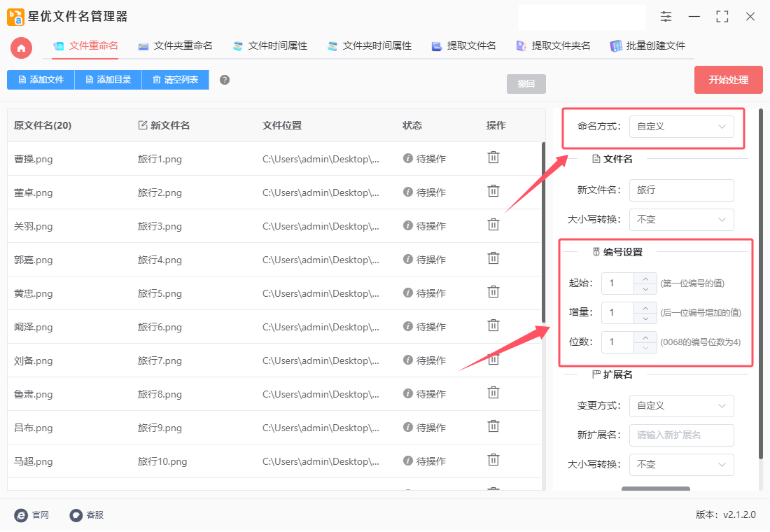Delete the 郭嘉.png row with trash icon
The height and width of the screenshot is (532, 770).
[493, 258]
